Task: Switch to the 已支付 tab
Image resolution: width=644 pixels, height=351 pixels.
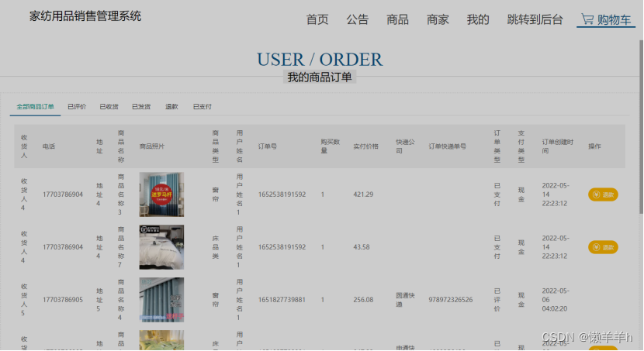Action: point(202,107)
